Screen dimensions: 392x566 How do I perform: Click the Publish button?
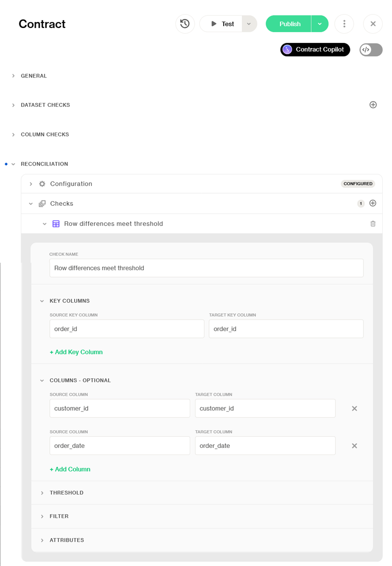pyautogui.click(x=289, y=24)
